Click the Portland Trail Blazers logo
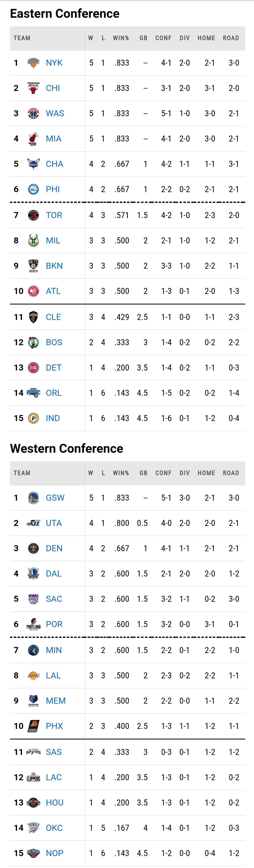This screenshot has height=868, width=254. pos(33,624)
